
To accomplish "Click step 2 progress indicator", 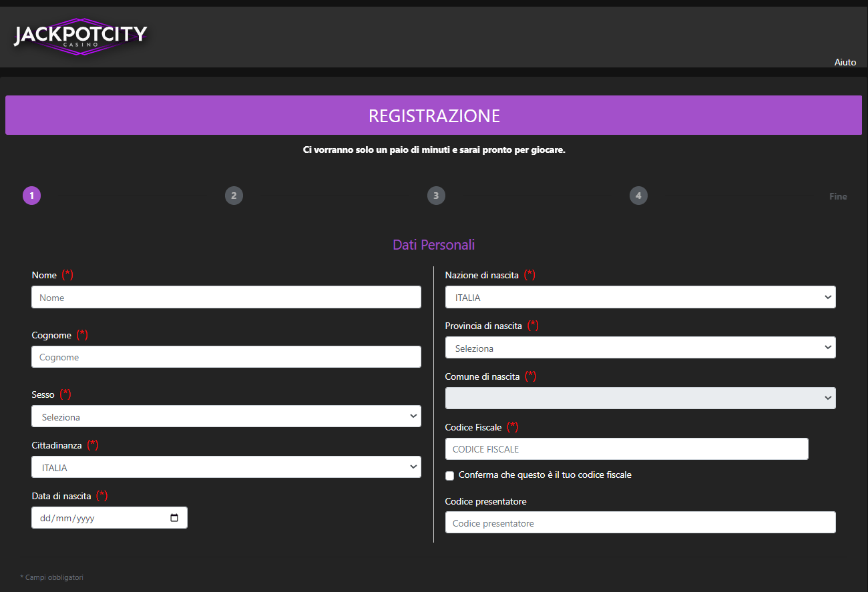I will (x=234, y=196).
